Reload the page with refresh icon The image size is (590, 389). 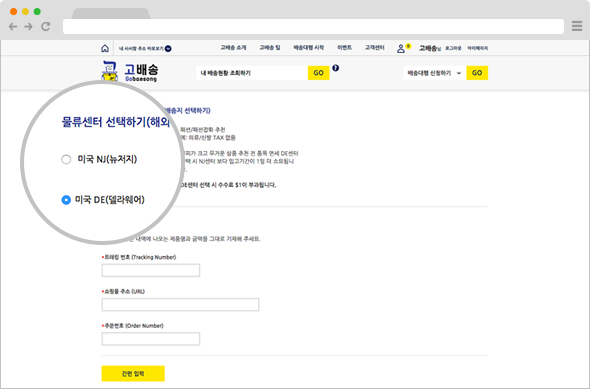pos(46,26)
